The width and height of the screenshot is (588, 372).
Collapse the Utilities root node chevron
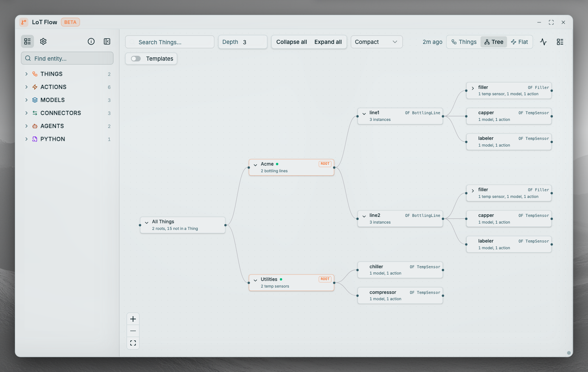point(255,280)
